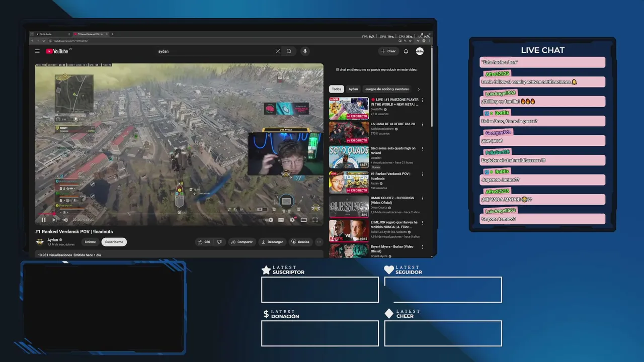The image size is (644, 362).
Task: Open options menu for tried some solo quads
Action: (x=422, y=149)
